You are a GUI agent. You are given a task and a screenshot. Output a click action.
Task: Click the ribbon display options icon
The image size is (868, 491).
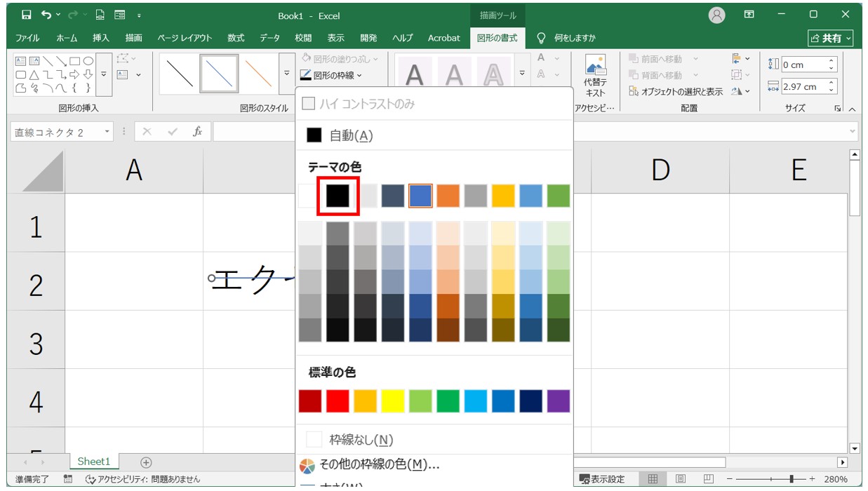pos(749,15)
